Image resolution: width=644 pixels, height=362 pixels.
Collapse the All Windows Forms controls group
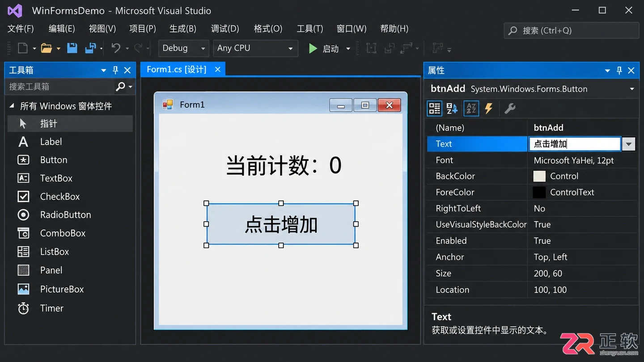coord(12,106)
